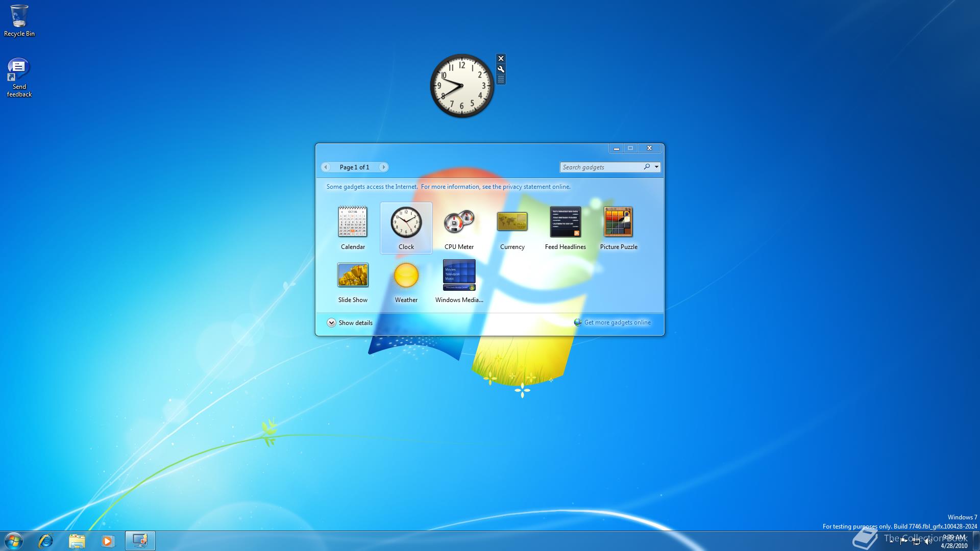Go to next gadget page
980x551 pixels.
[383, 167]
